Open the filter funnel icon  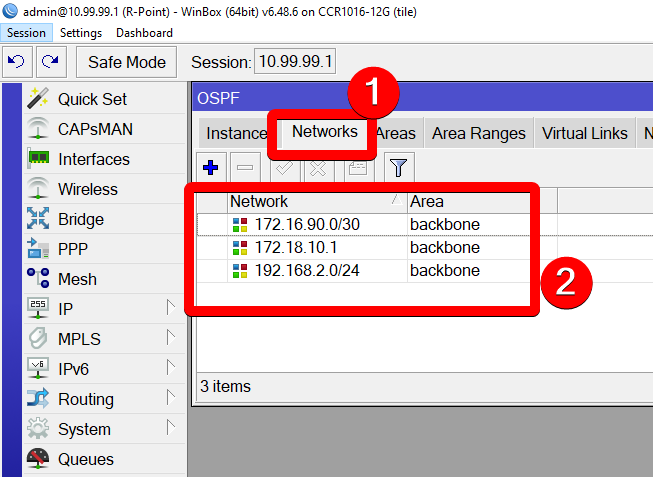(399, 168)
